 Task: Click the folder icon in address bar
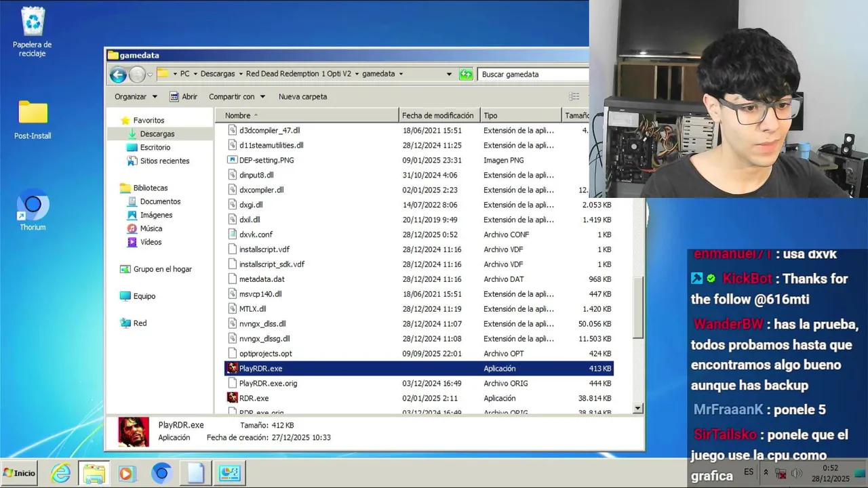163,74
